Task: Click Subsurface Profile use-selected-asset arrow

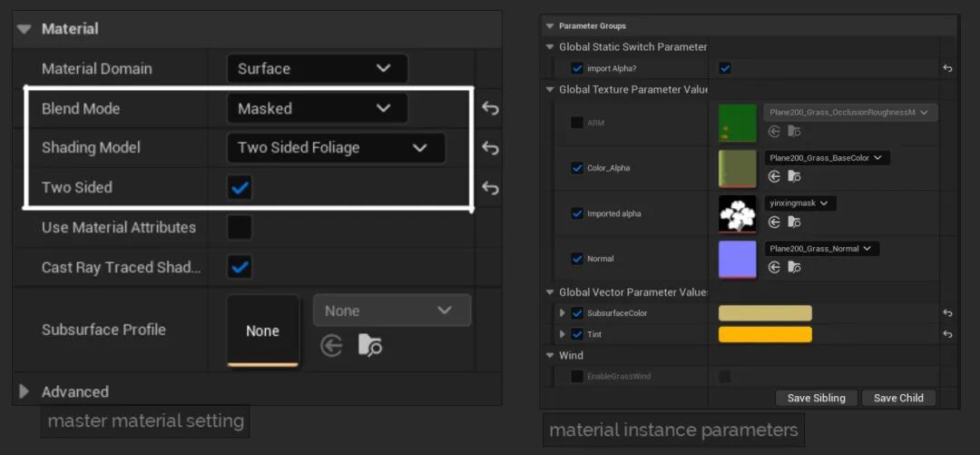Action: pyautogui.click(x=332, y=345)
